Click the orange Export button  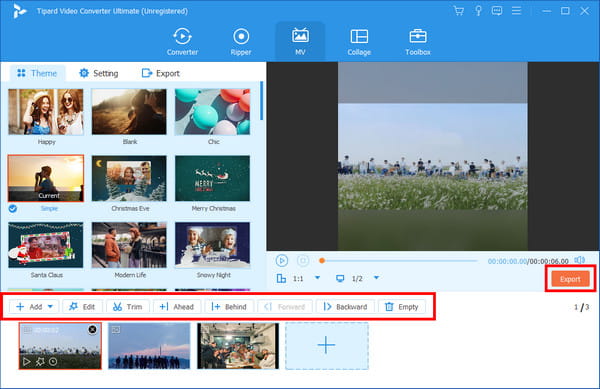click(570, 279)
